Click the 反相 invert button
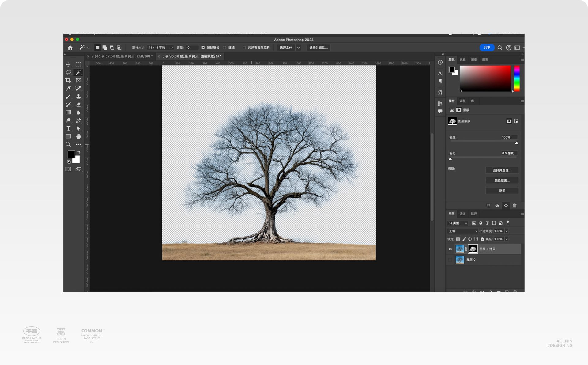588x365 pixels. [502, 191]
